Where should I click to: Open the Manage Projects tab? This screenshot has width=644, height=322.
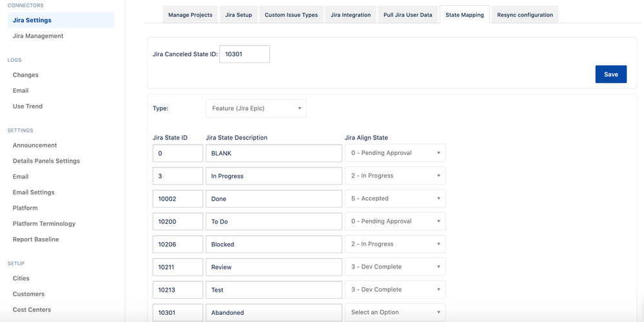coord(190,15)
